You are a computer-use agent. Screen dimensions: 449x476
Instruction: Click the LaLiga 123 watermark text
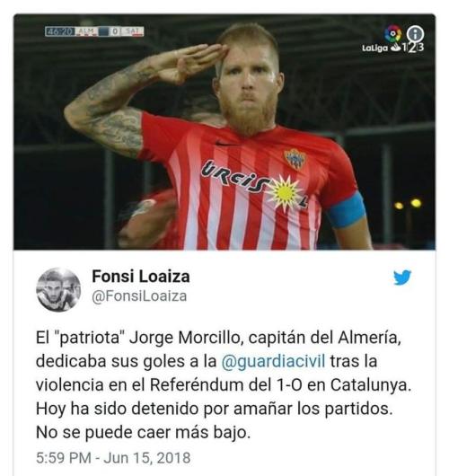click(392, 48)
